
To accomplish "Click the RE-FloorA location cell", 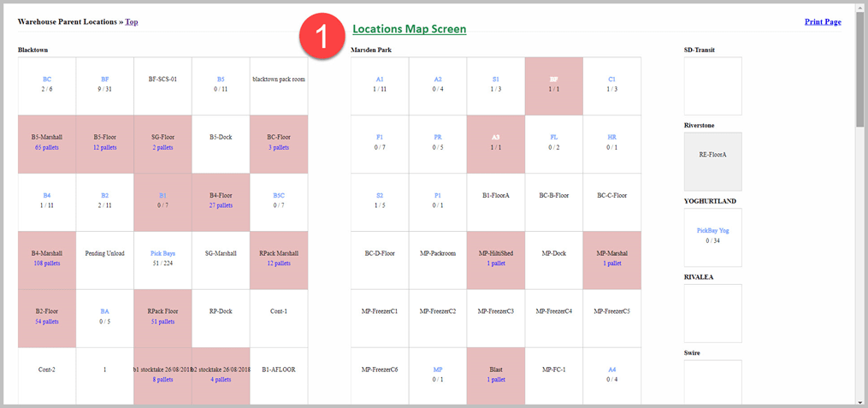I will tap(712, 157).
